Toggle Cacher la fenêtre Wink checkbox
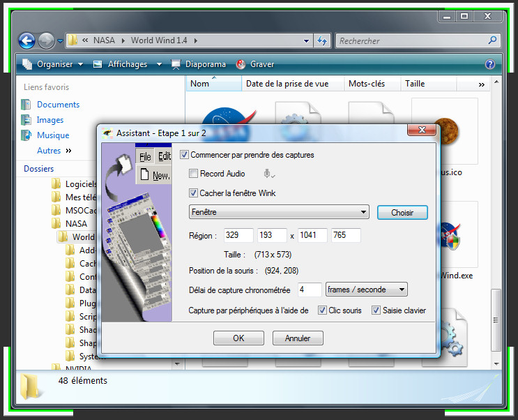Viewport: 518px width, 420px height. coord(193,193)
